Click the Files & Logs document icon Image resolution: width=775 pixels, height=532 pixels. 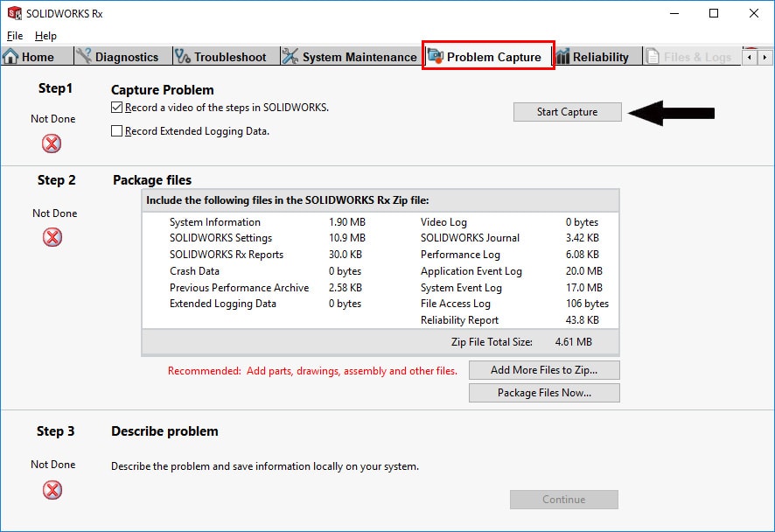653,57
